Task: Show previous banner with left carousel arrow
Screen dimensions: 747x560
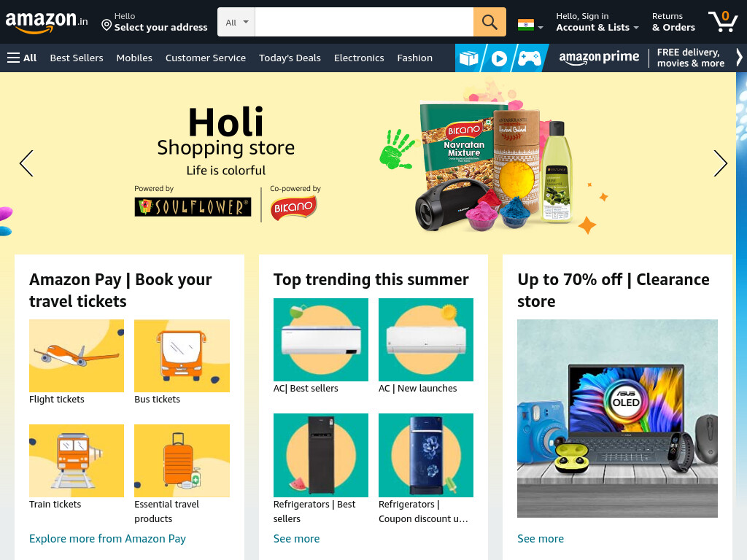Action: click(27, 163)
